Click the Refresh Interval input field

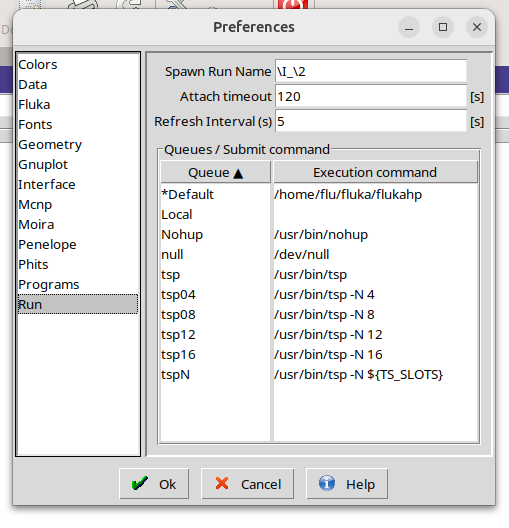point(371,121)
